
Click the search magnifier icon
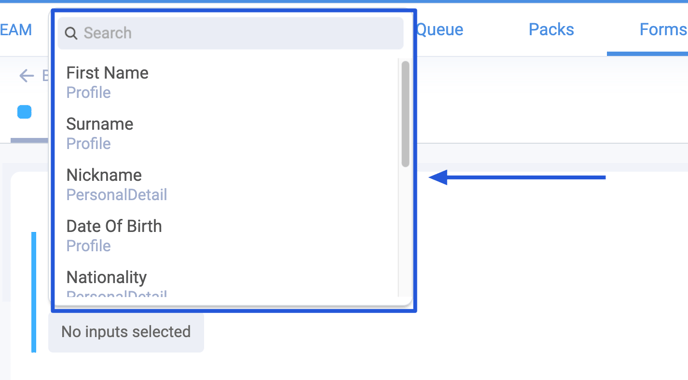pos(71,33)
